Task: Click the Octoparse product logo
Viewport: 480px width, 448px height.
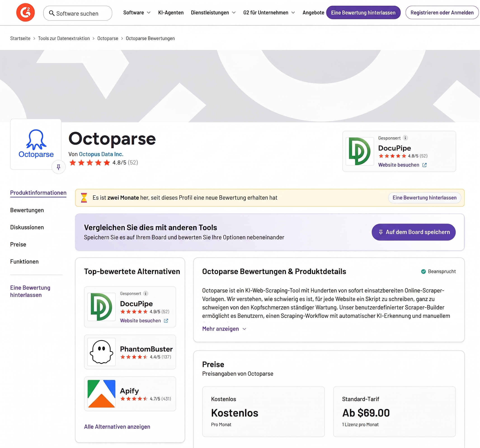Action: click(36, 144)
